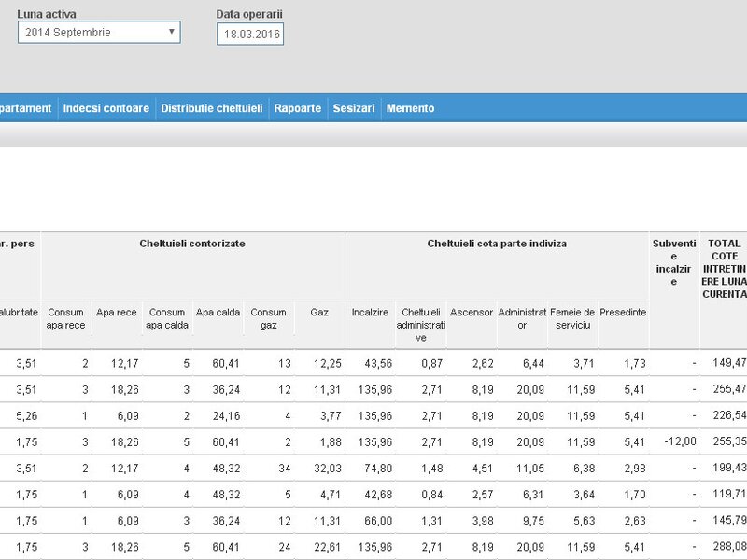Click the Ascensor column header
The image size is (747, 560).
472,313
